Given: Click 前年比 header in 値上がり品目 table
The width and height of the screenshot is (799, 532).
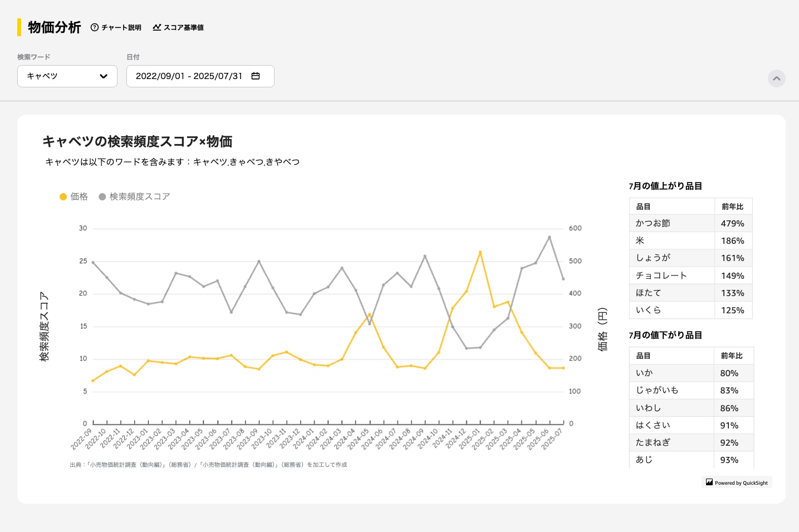Looking at the screenshot, I should coord(732,206).
